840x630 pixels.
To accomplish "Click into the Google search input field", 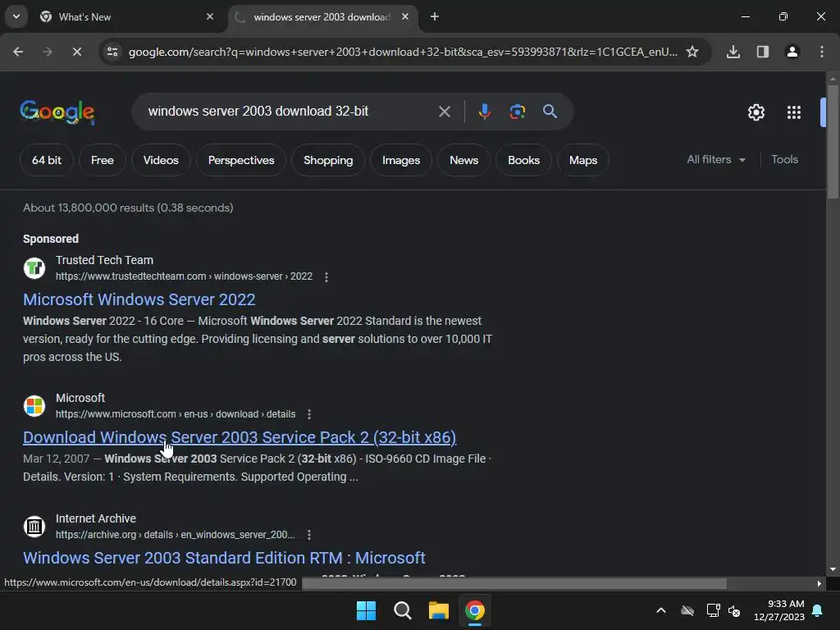I will click(x=290, y=112).
